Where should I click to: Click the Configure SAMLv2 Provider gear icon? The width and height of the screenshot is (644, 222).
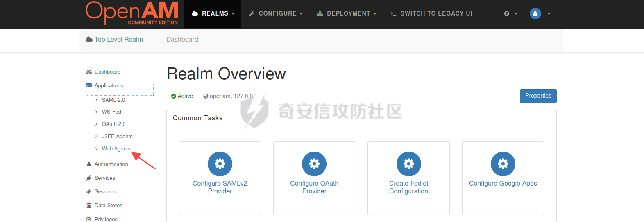pyautogui.click(x=220, y=164)
